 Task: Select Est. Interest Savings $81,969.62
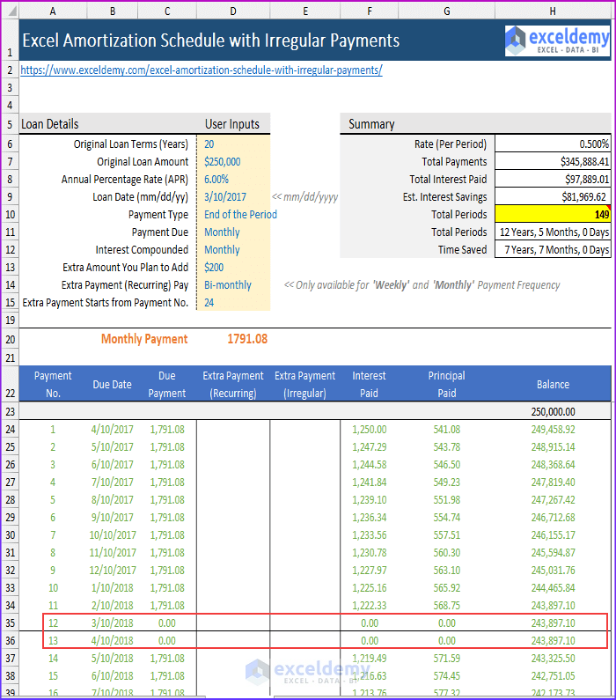pos(553,197)
